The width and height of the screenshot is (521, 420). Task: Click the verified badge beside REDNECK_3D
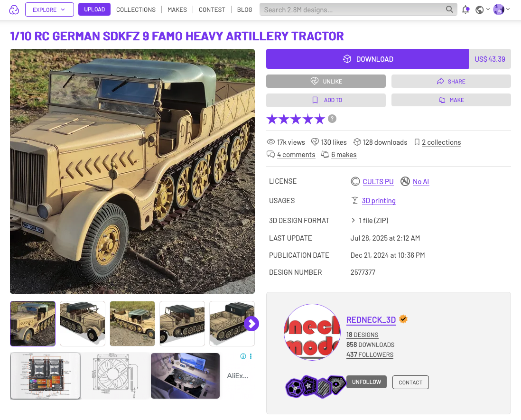point(403,319)
